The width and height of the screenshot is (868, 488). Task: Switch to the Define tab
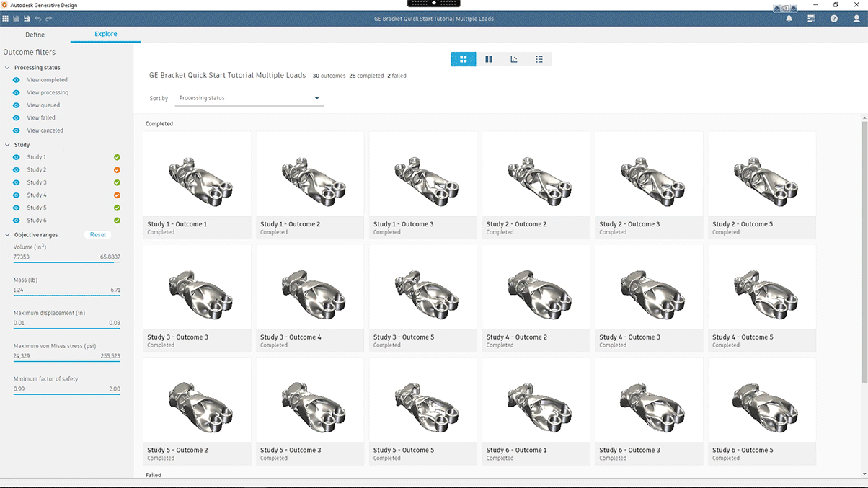(x=34, y=34)
